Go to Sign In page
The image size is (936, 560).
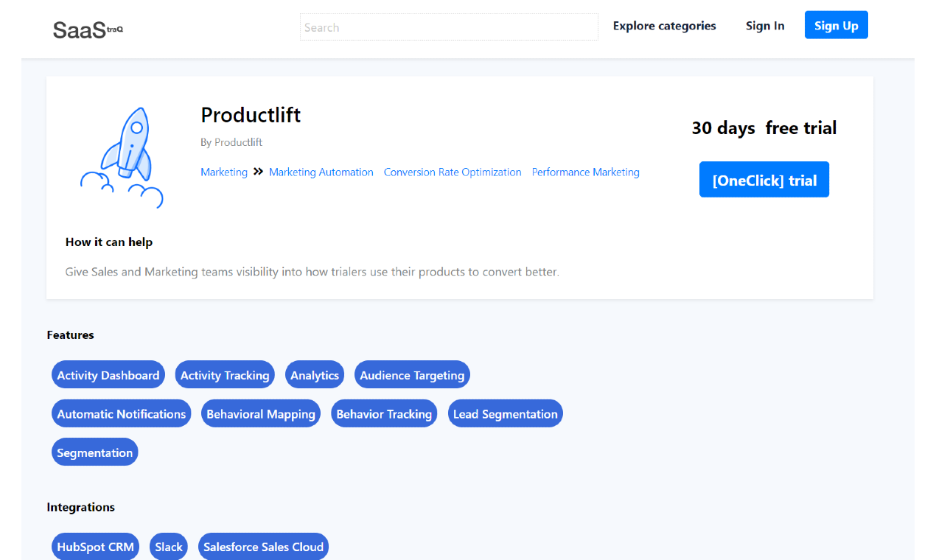point(765,26)
